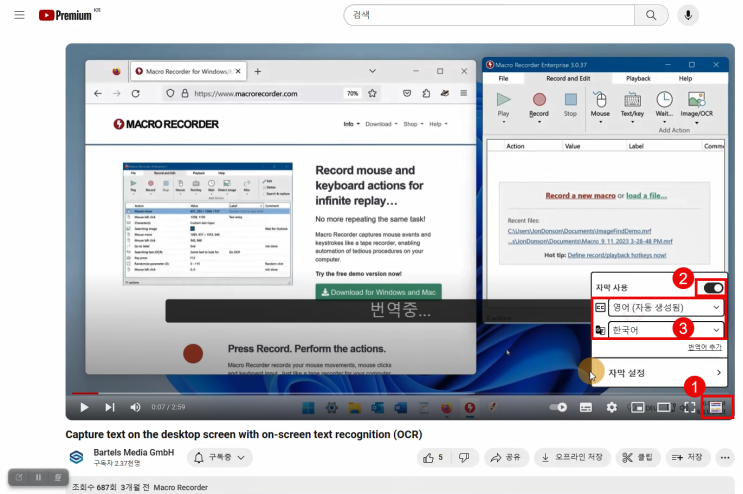
Task: Click the 번역어 추가 link
Action: pos(705,347)
